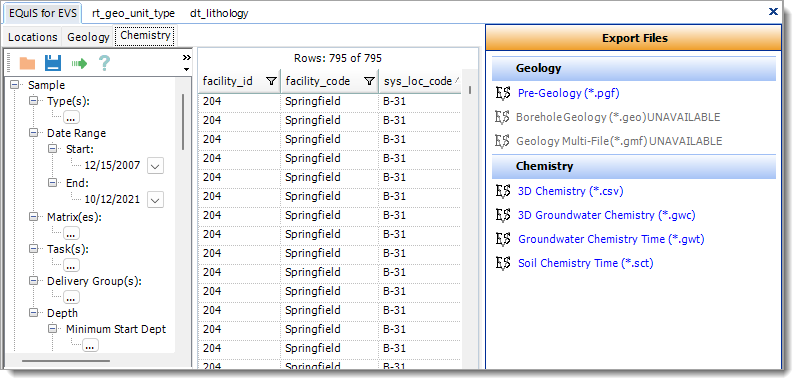Click the blue save disk icon
799x385 pixels.
(52, 63)
